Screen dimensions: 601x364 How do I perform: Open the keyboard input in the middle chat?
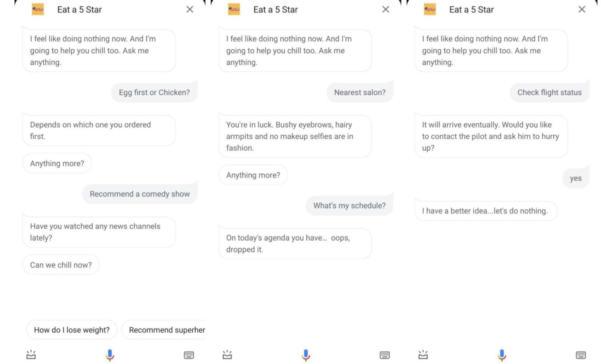[x=385, y=355]
